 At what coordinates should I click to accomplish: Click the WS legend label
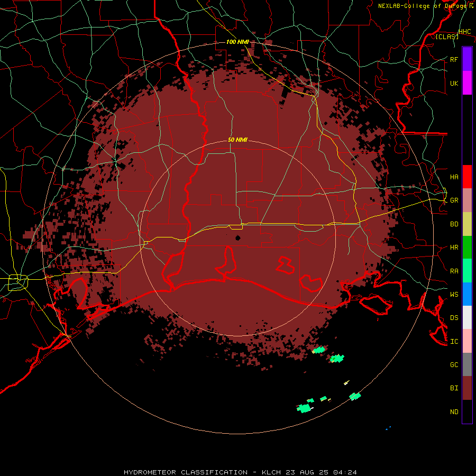(x=454, y=294)
